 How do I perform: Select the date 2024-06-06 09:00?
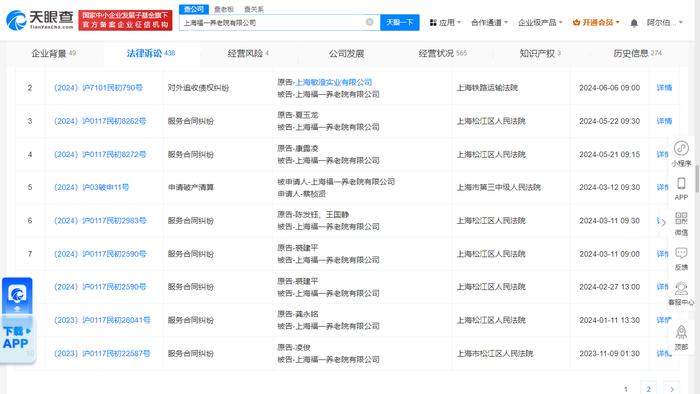tap(609, 88)
